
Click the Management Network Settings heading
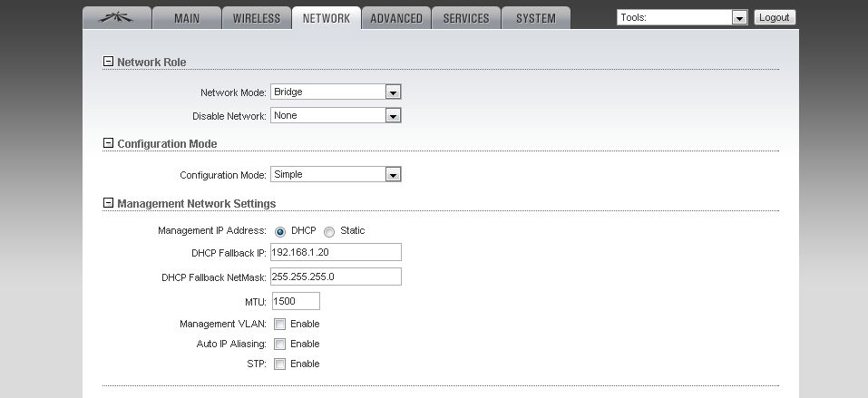pyautogui.click(x=197, y=203)
